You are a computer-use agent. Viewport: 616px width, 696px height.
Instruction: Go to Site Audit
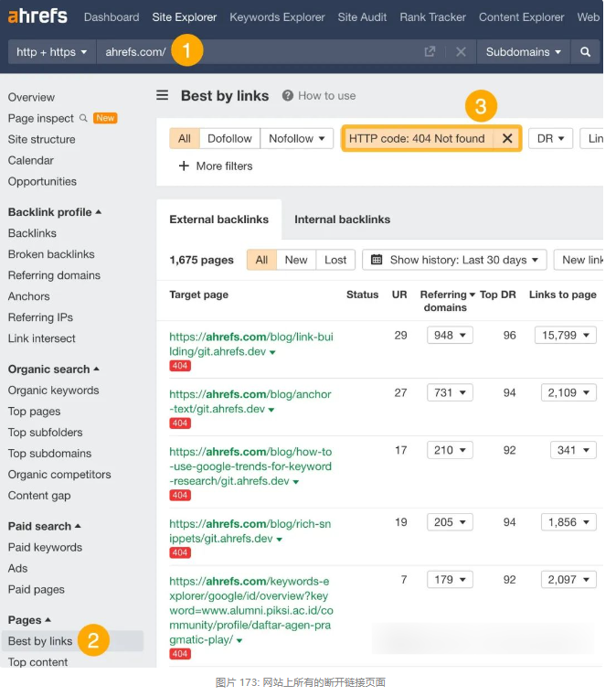coord(362,16)
